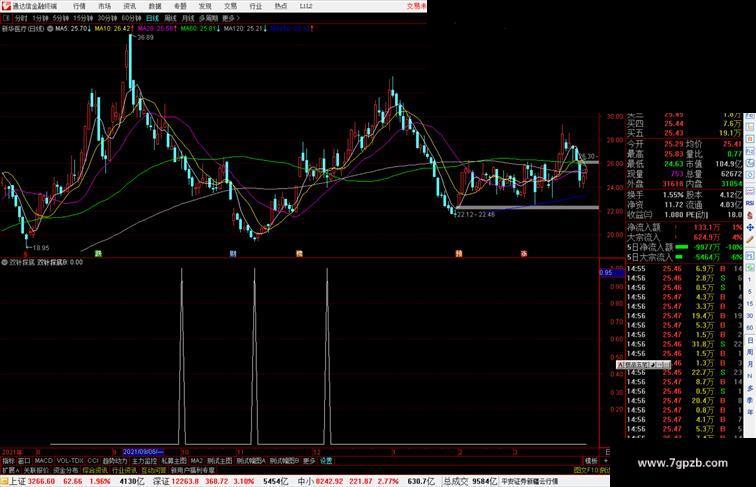756x487 pixels.
Task: Open the 发现 menu
Action: (205, 6)
